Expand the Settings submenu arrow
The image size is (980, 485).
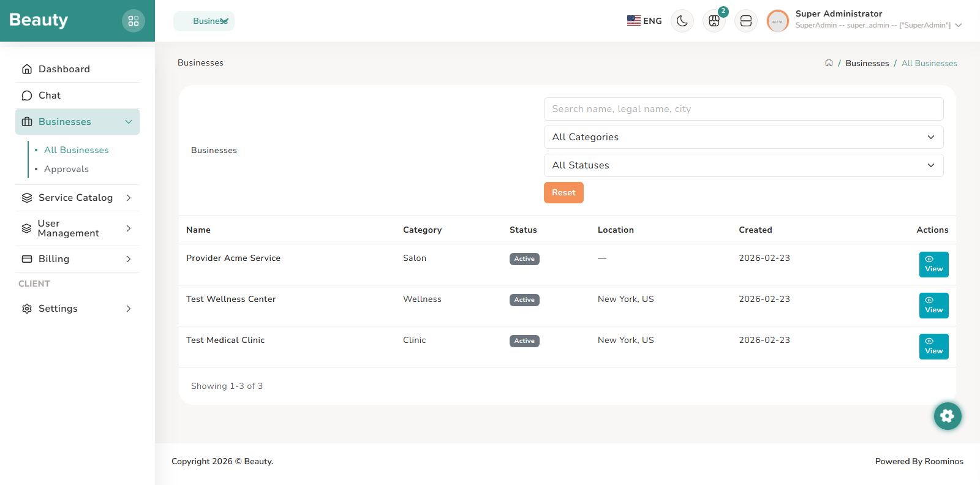[x=129, y=309]
